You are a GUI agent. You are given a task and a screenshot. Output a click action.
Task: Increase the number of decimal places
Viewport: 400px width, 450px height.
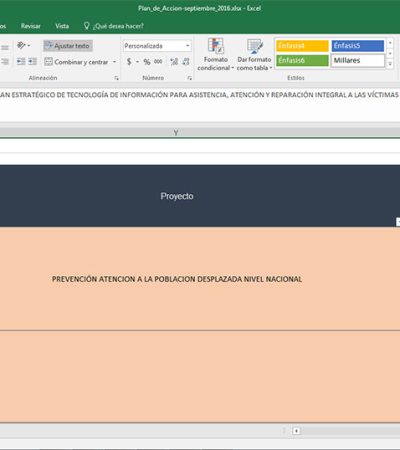(x=174, y=62)
